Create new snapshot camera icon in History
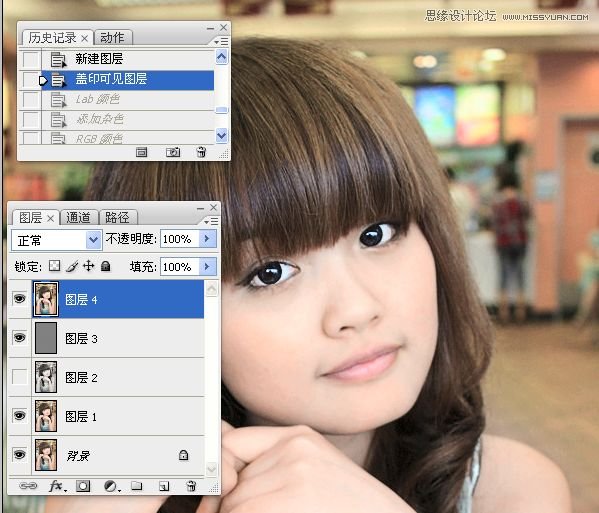Image resolution: width=599 pixels, height=513 pixels. pos(173,152)
